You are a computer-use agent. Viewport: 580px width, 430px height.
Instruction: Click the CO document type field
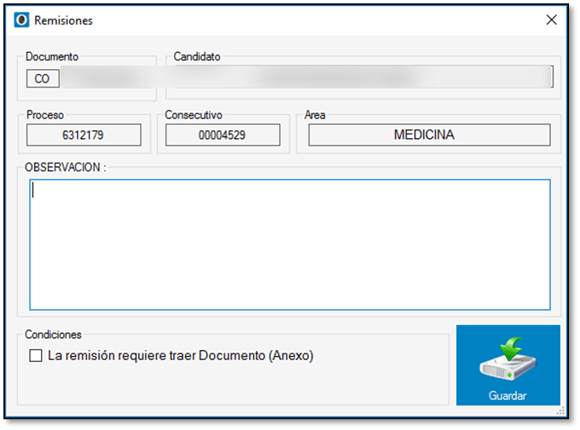click(43, 78)
